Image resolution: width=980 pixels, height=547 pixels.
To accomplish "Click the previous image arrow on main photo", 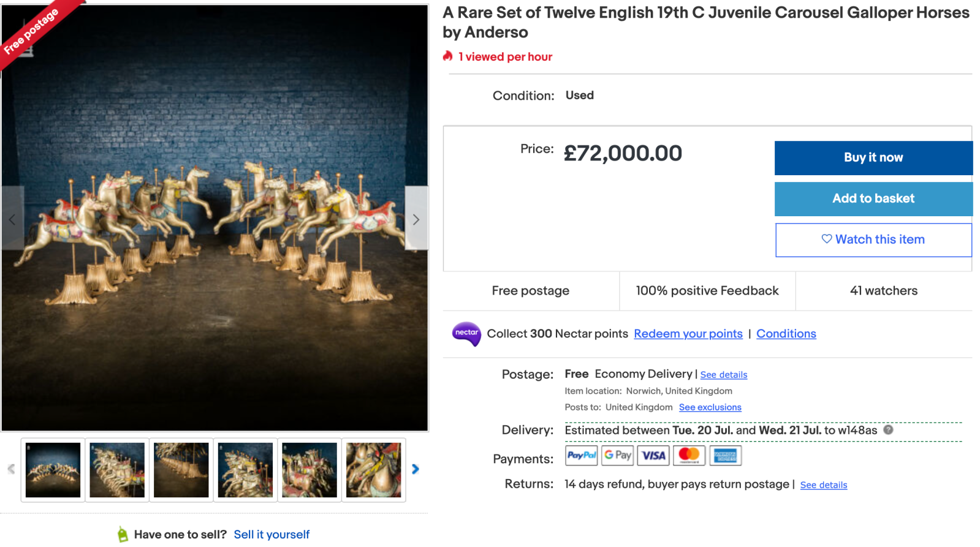I will (12, 219).
